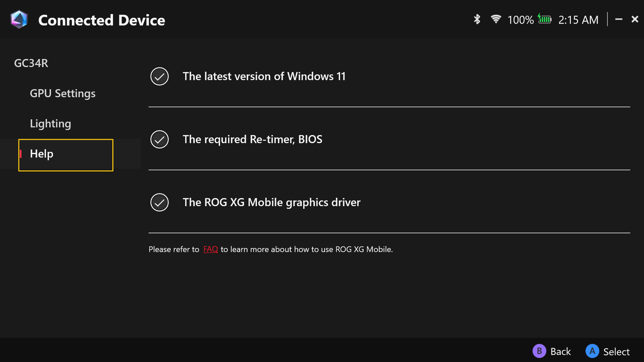This screenshot has width=644, height=362.
Task: Open the GPU Settings menu item
Action: pos(63,94)
